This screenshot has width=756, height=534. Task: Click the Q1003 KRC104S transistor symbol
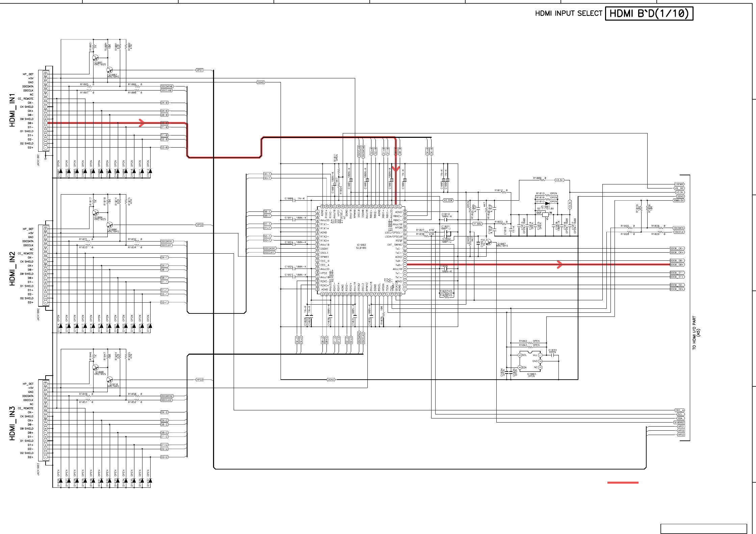109,70
